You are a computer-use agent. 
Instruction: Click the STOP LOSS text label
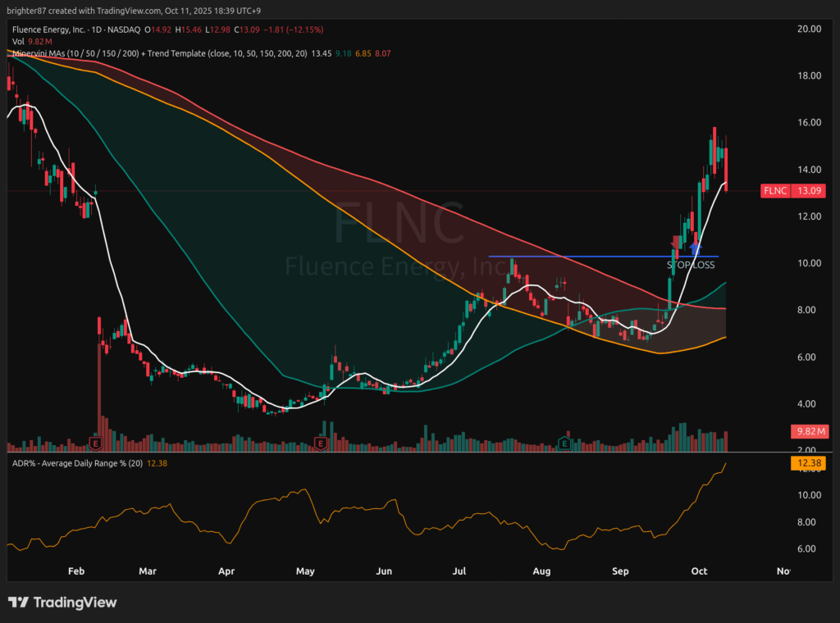(690, 265)
